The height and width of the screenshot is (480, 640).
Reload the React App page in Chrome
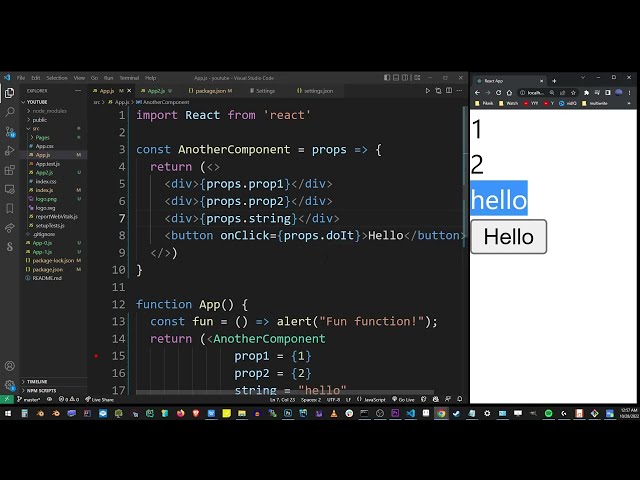click(x=498, y=93)
